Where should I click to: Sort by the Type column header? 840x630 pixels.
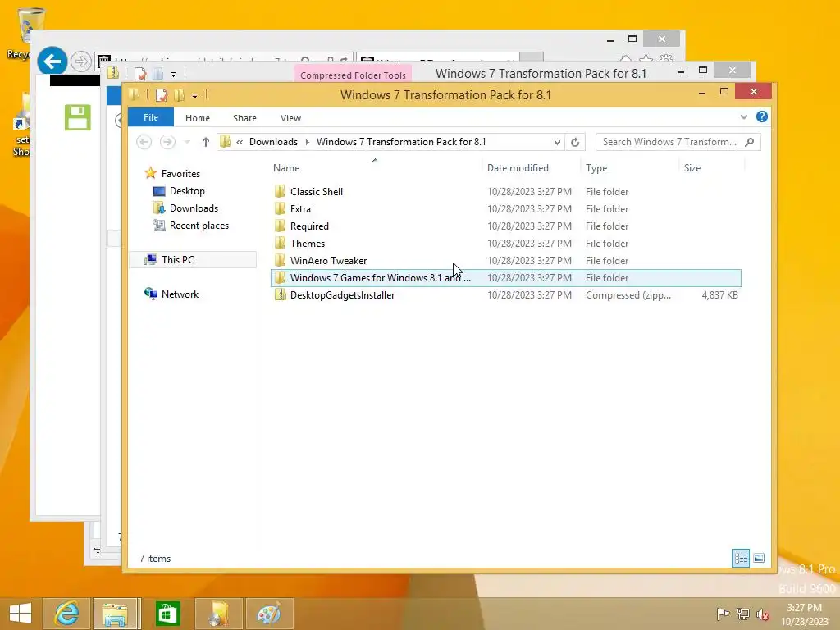click(596, 168)
